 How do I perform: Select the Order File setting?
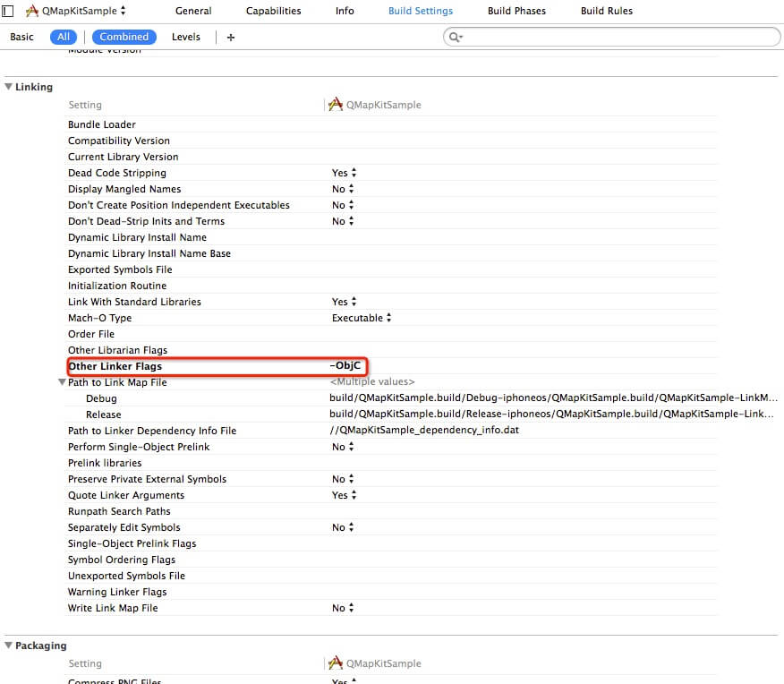(91, 334)
